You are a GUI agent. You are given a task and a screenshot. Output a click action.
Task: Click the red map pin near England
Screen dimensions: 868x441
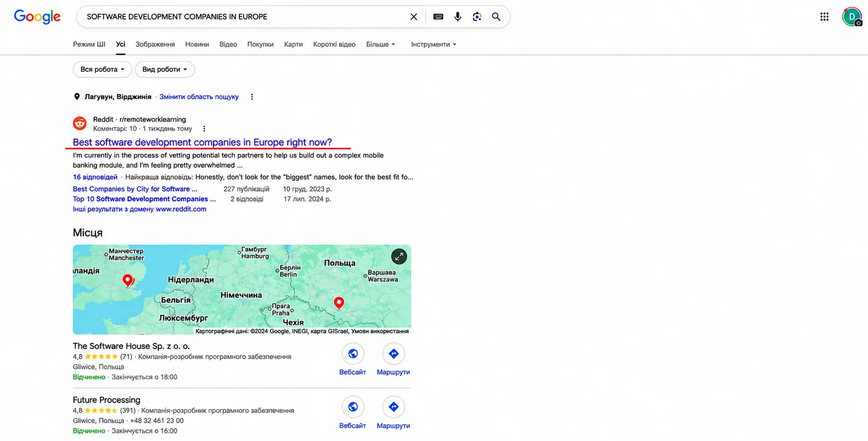[x=128, y=281]
